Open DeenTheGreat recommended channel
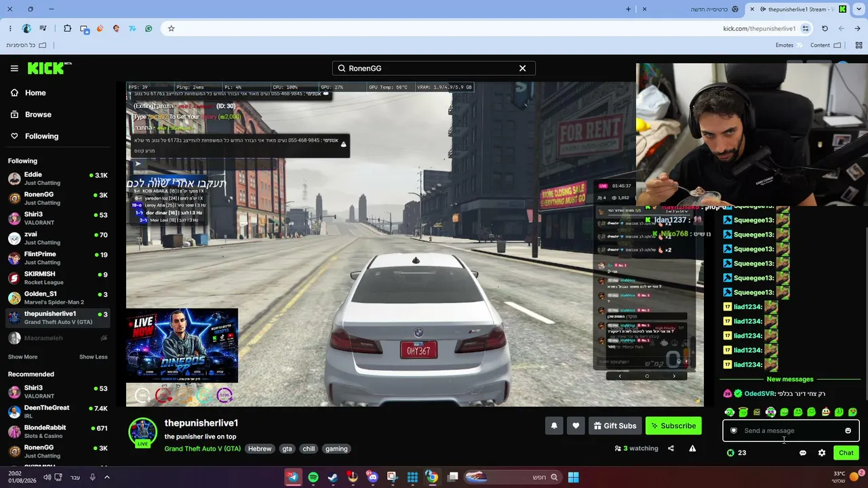The height and width of the screenshot is (488, 868). (x=58, y=411)
